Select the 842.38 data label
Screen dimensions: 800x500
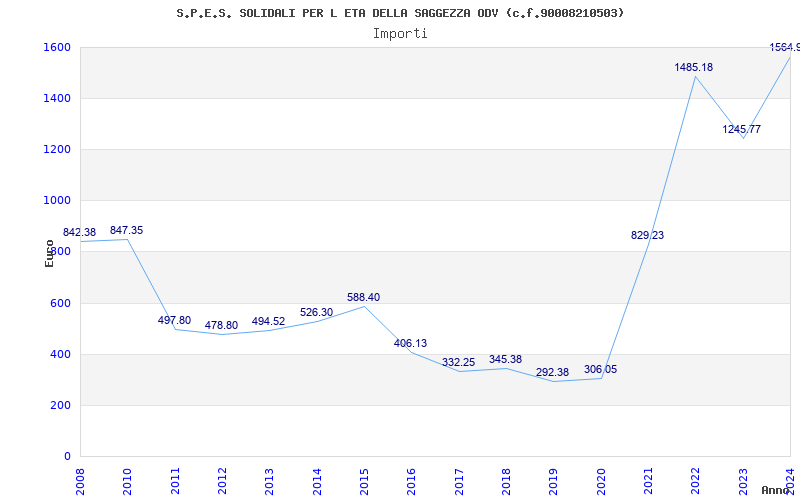[79, 233]
